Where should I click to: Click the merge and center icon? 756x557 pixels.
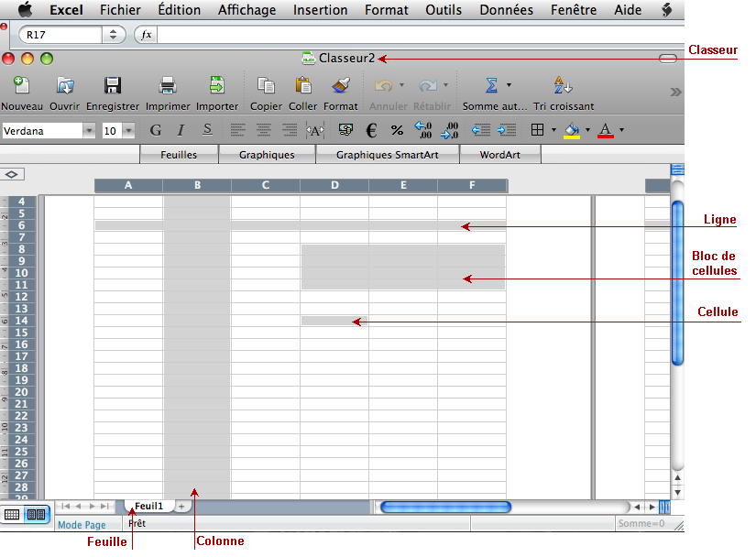(315, 130)
